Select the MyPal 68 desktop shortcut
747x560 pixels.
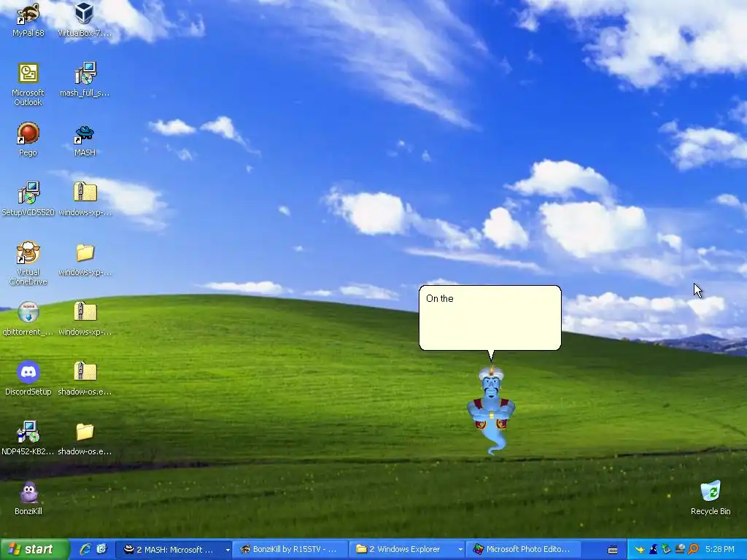28,19
